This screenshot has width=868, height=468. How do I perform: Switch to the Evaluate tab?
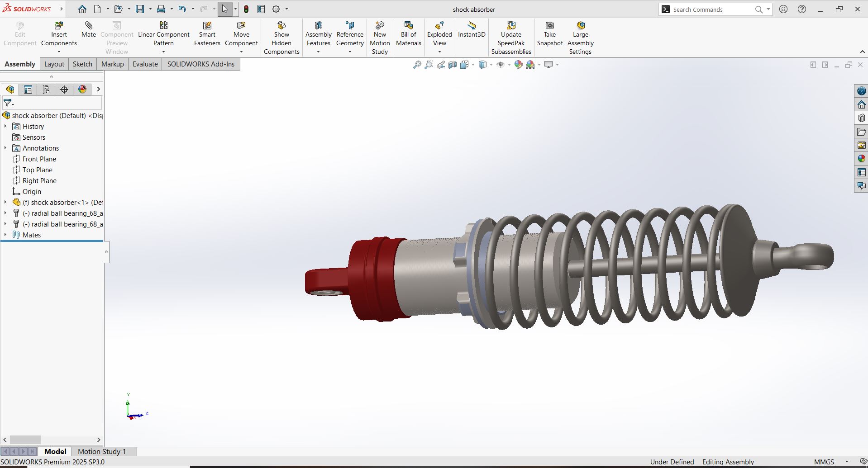pyautogui.click(x=145, y=64)
